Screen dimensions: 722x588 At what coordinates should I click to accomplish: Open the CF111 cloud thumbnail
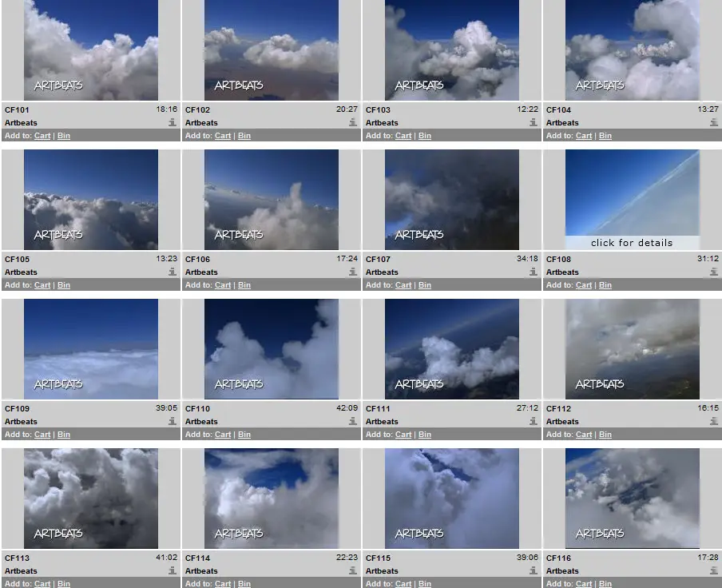coord(452,349)
